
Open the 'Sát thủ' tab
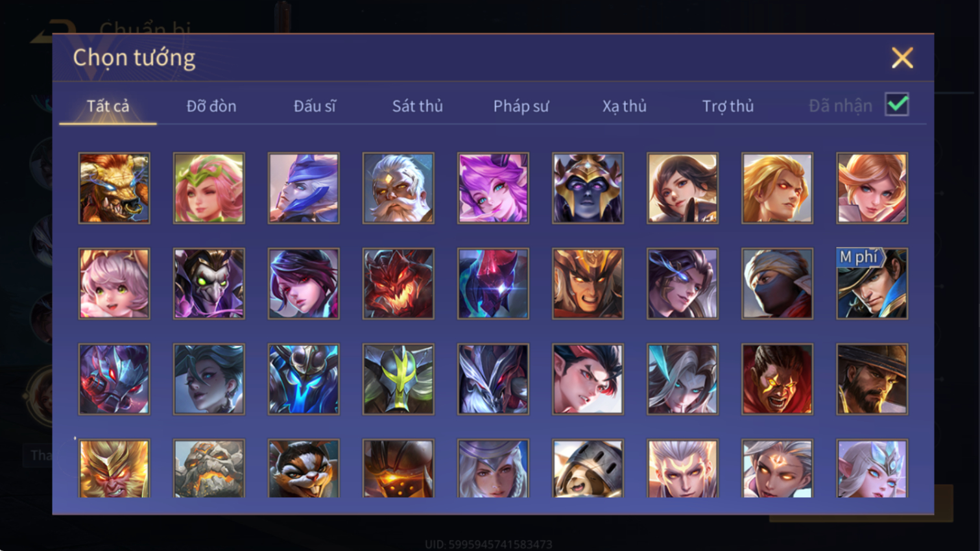pyautogui.click(x=418, y=106)
